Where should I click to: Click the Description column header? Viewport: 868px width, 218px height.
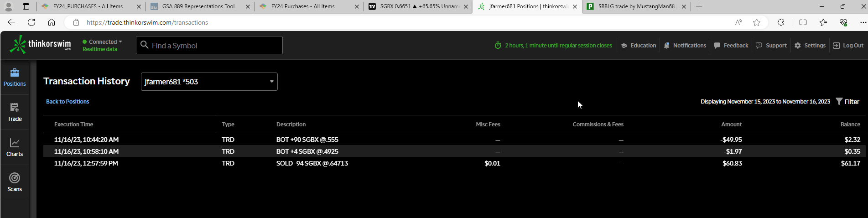pos(291,124)
